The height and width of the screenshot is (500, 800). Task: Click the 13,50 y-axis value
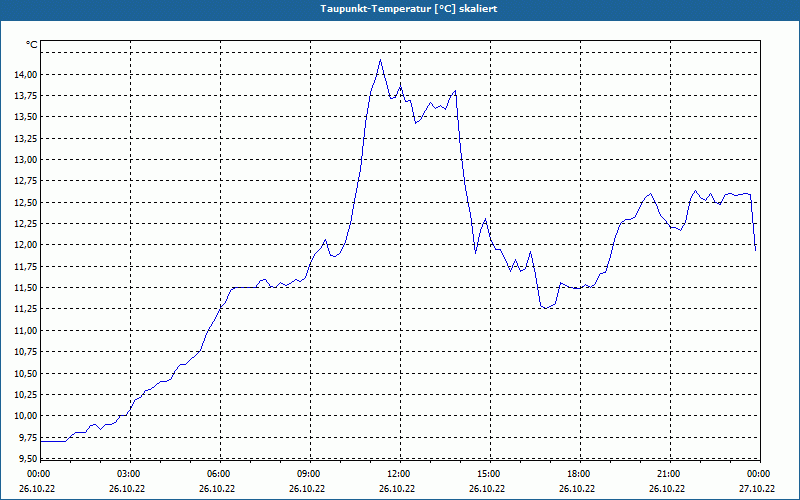(26, 117)
